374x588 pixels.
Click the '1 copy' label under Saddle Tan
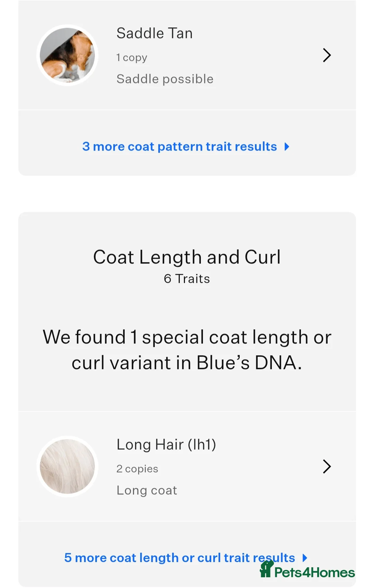click(x=132, y=57)
